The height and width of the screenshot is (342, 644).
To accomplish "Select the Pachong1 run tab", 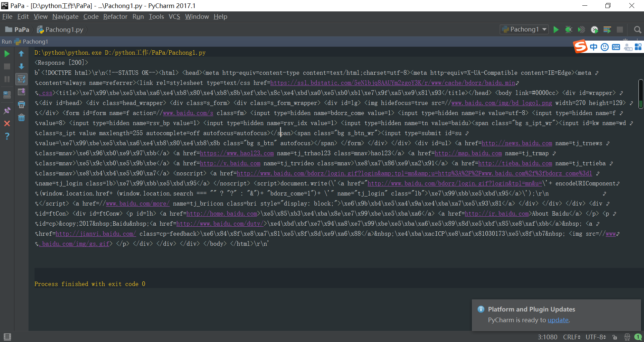I will [x=31, y=42].
